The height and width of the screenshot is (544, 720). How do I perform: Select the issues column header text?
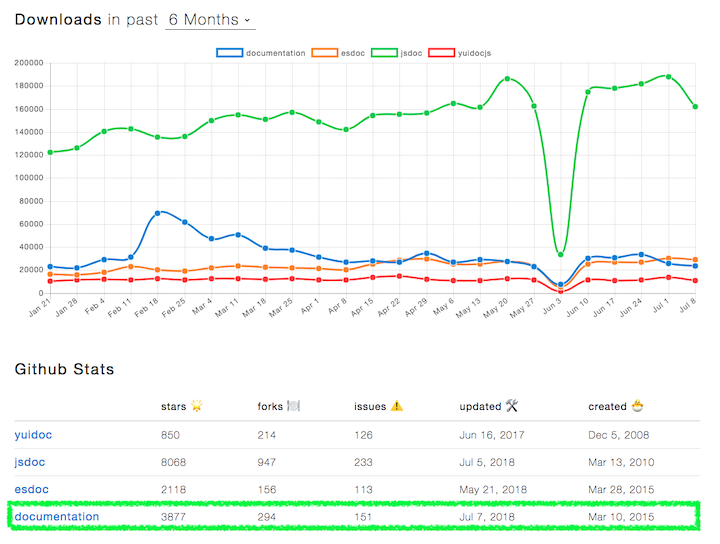click(x=370, y=407)
